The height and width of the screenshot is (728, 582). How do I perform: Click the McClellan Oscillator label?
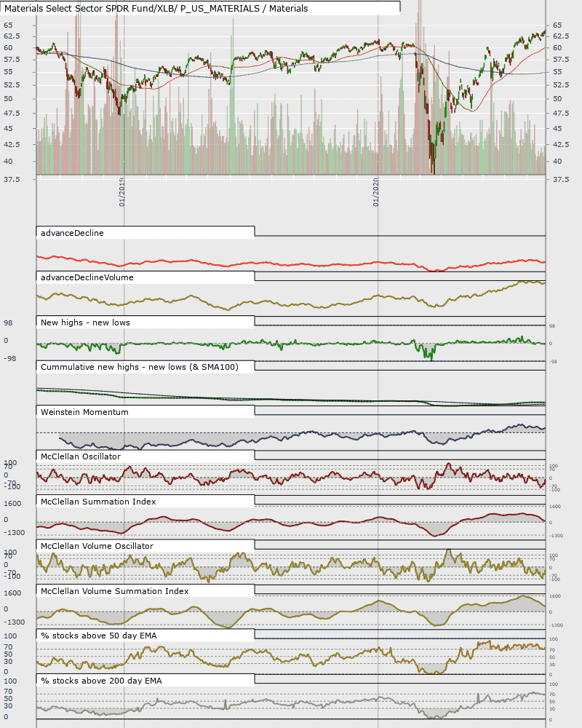pos(80,457)
